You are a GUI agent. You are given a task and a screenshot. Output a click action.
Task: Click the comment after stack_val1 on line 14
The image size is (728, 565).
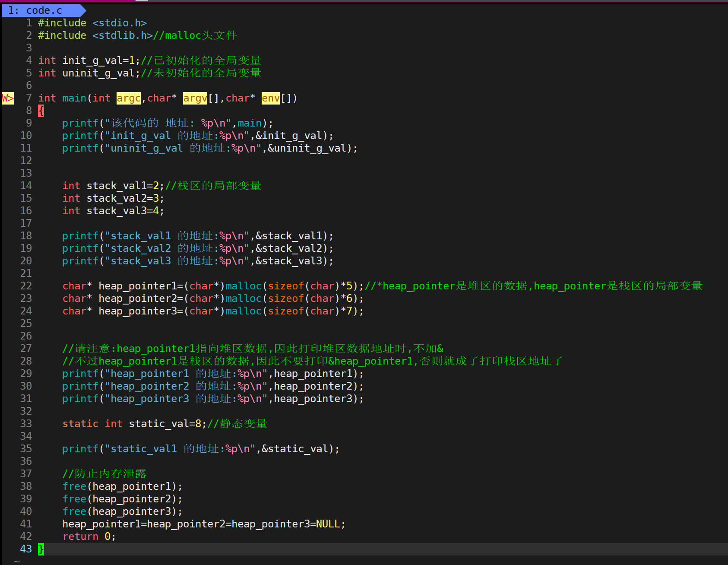[213, 186]
